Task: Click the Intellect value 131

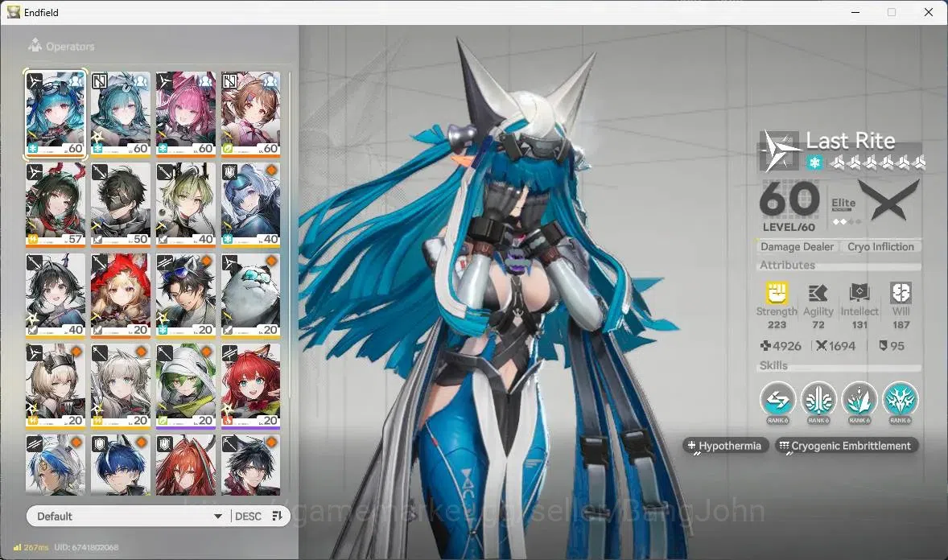Action: click(859, 325)
